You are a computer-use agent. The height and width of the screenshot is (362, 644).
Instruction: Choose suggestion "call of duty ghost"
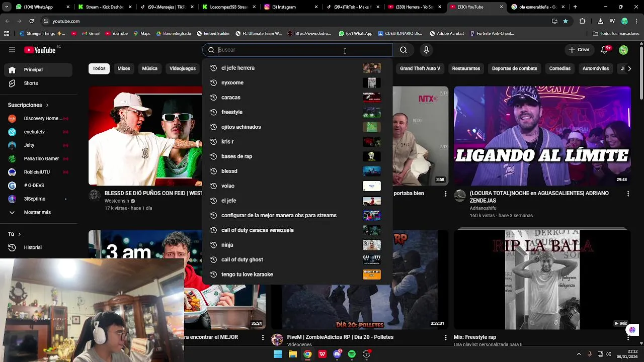tap(297, 259)
